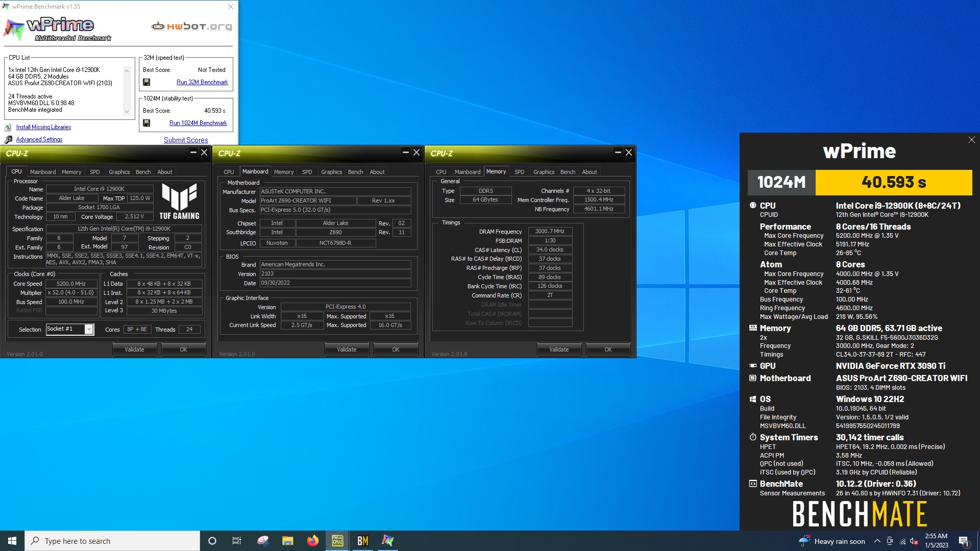Image resolution: width=980 pixels, height=551 pixels.
Task: Open File Explorer from the taskbar
Action: click(288, 541)
